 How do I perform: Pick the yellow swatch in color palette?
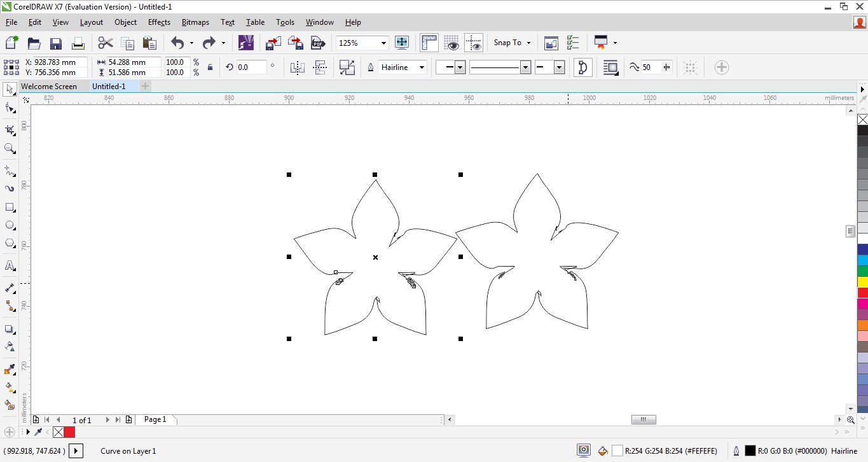[x=863, y=282]
